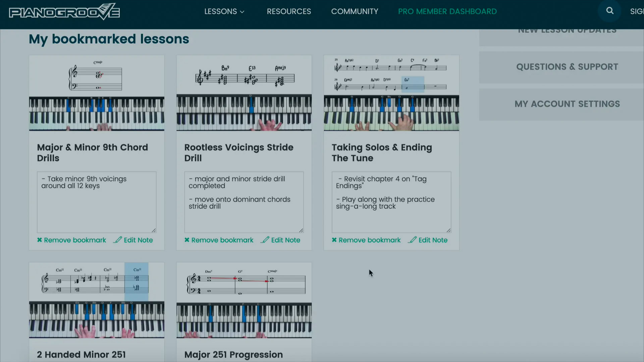This screenshot has height=362, width=644.
Task: Open the Resources menu item
Action: pos(289,11)
